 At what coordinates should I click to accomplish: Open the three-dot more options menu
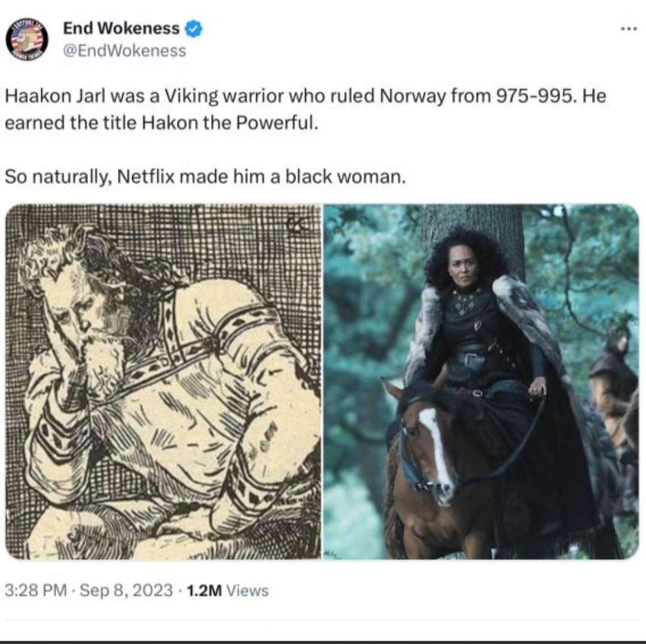(629, 29)
